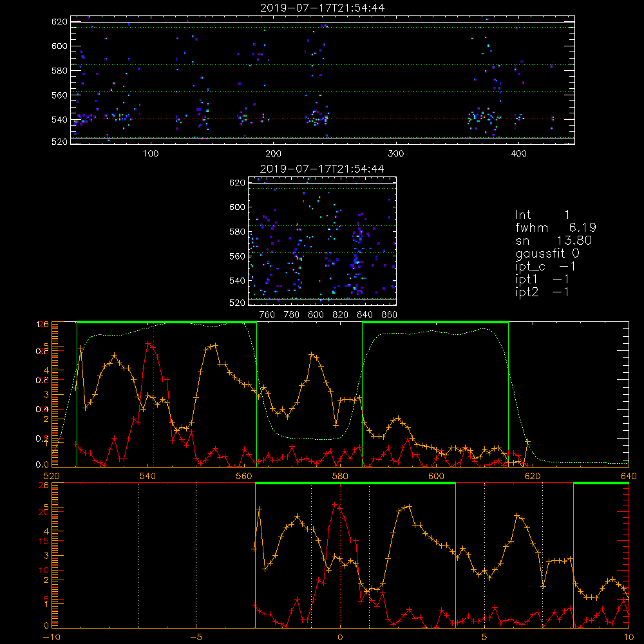Click x-axis label 640 on profile plot
Viewport: 644px width, 644px height.
click(629, 476)
